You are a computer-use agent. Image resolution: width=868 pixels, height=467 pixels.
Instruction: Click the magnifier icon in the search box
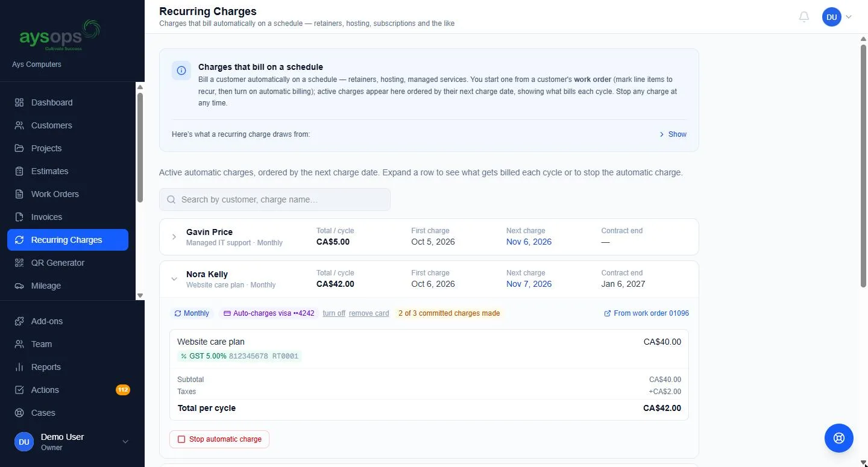171,199
